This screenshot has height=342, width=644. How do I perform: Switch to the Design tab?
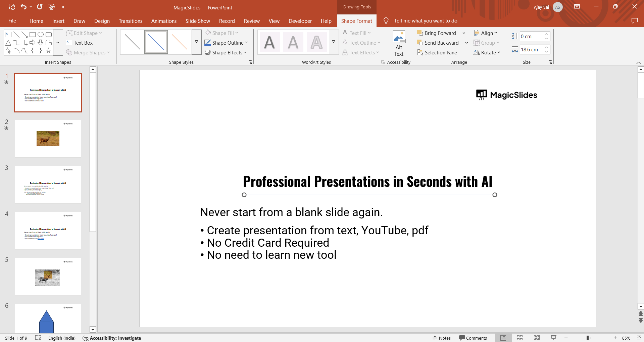(x=102, y=21)
